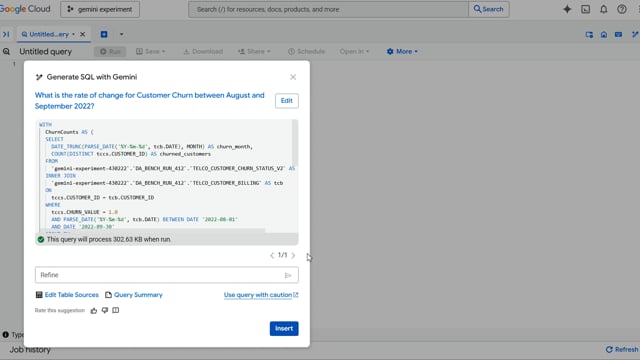Run the untitled query
The height and width of the screenshot is (360, 640).
pos(110,51)
